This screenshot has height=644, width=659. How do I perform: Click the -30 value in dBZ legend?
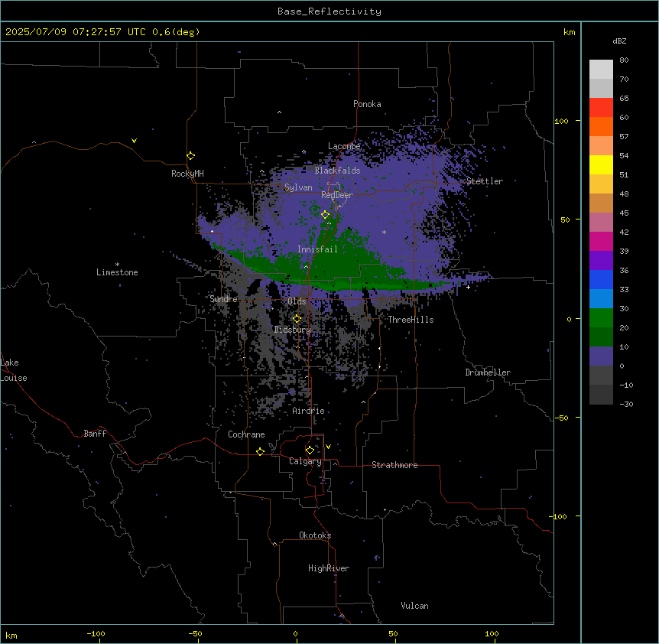coord(626,404)
